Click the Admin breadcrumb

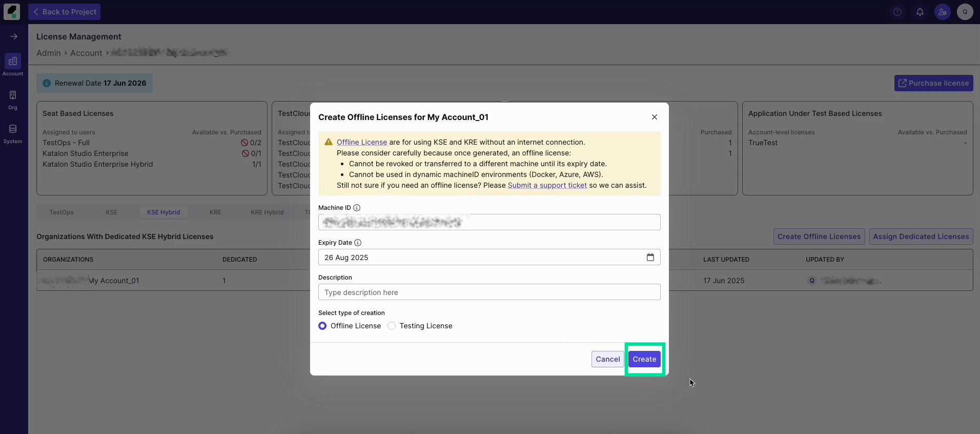tap(49, 53)
